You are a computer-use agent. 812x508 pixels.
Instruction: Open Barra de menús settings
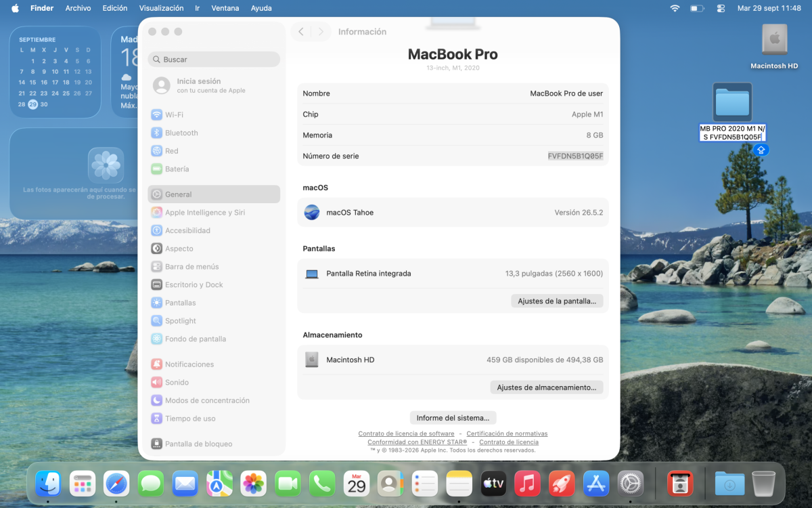pos(214,267)
